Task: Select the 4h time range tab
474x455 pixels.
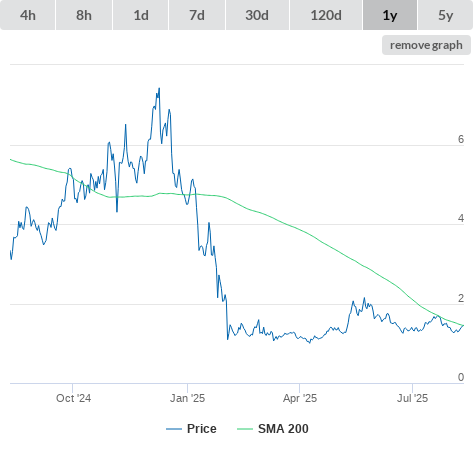Action: tap(28, 15)
